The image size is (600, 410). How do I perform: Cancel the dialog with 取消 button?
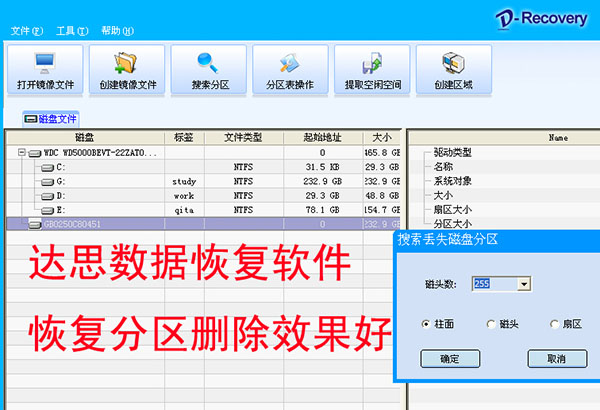[557, 359]
